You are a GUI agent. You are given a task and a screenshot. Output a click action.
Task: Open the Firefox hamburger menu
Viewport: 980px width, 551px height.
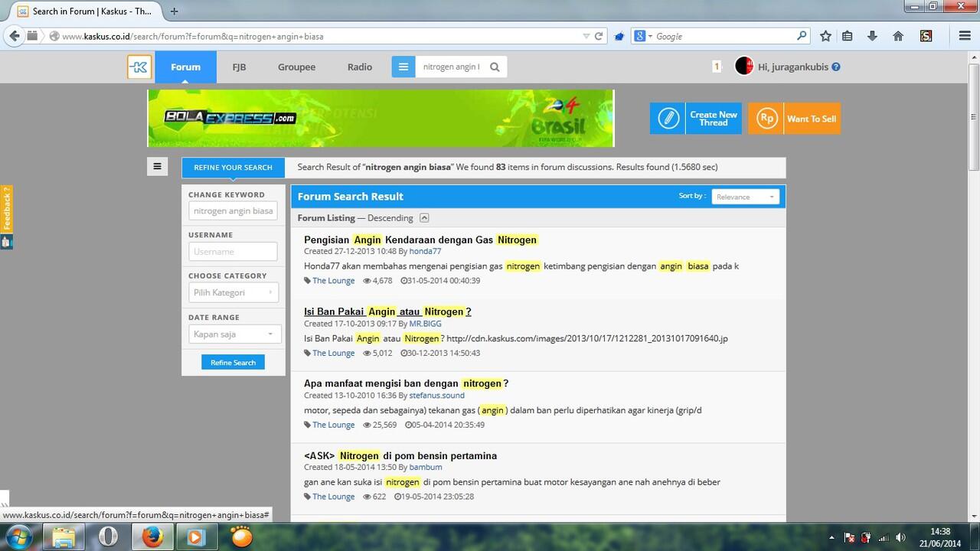[x=965, y=36]
